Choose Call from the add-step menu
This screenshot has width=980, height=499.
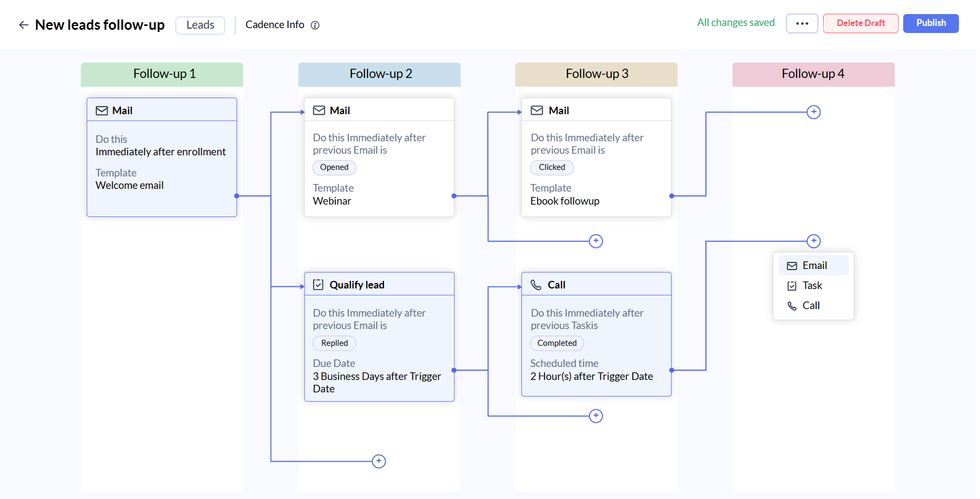[813, 306]
